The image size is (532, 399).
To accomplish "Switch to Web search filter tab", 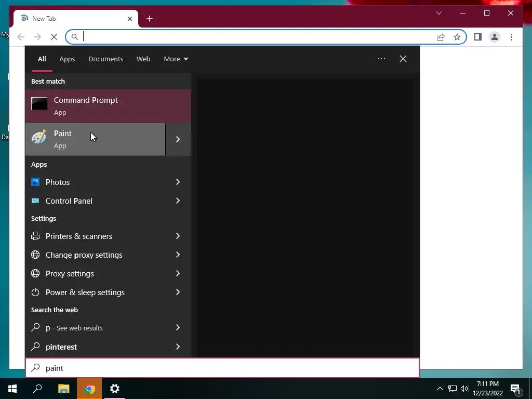I will (x=143, y=59).
